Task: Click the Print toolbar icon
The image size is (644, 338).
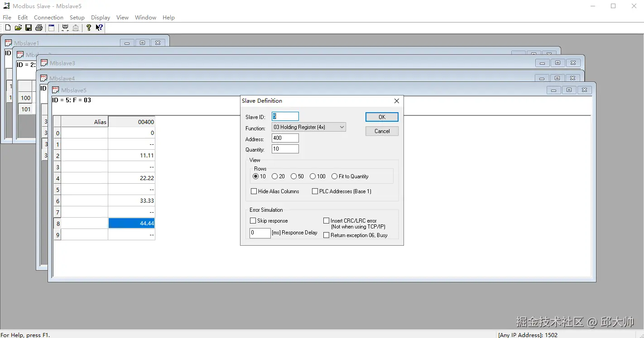Action: [x=39, y=28]
